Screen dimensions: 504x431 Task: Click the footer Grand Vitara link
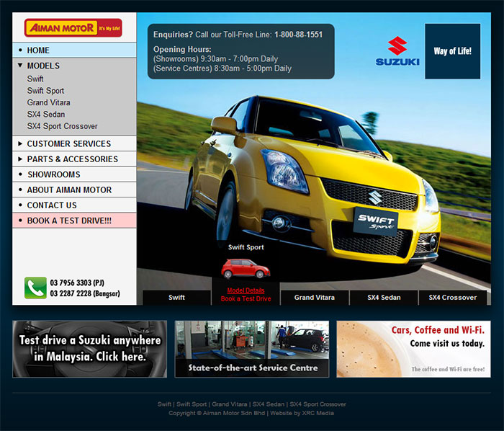pos(230,404)
